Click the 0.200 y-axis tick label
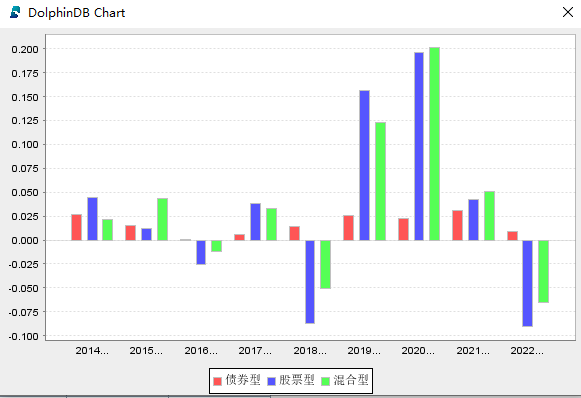Viewport: 581px width, 398px height. (25, 49)
